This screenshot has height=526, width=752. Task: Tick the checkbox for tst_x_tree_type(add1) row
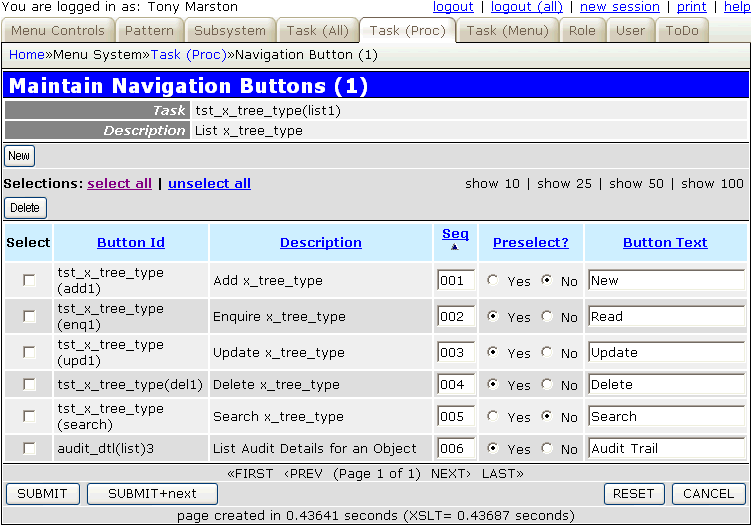[29, 281]
